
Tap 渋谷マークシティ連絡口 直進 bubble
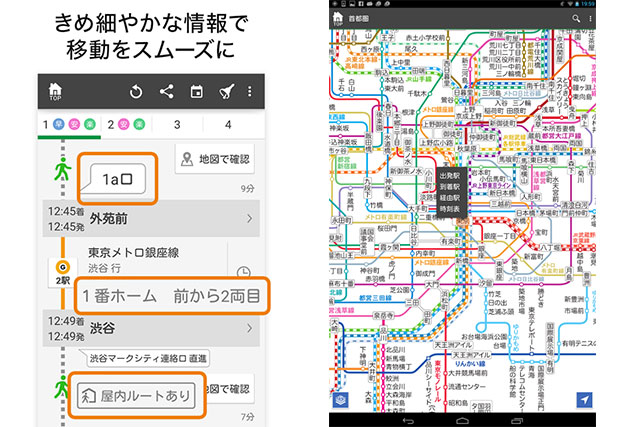(x=148, y=358)
